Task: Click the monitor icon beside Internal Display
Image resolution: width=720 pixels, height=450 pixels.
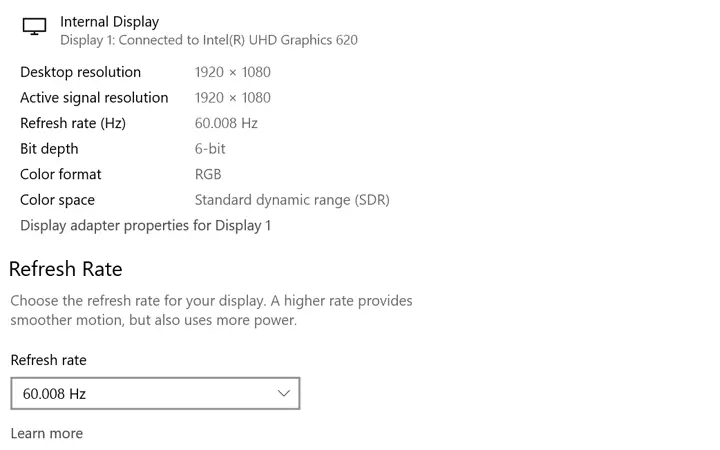Action: point(34,26)
